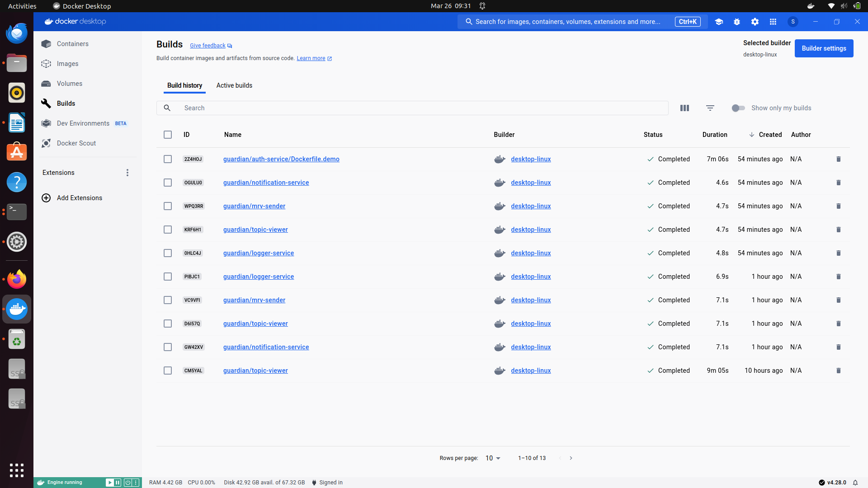
Task: Open guardian/notification-service build OGULU0
Action: [x=266, y=183]
